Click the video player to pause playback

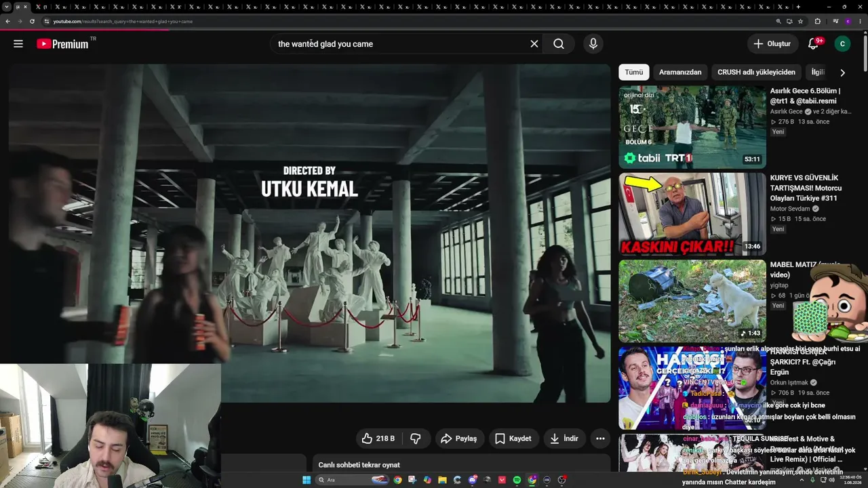(x=310, y=234)
